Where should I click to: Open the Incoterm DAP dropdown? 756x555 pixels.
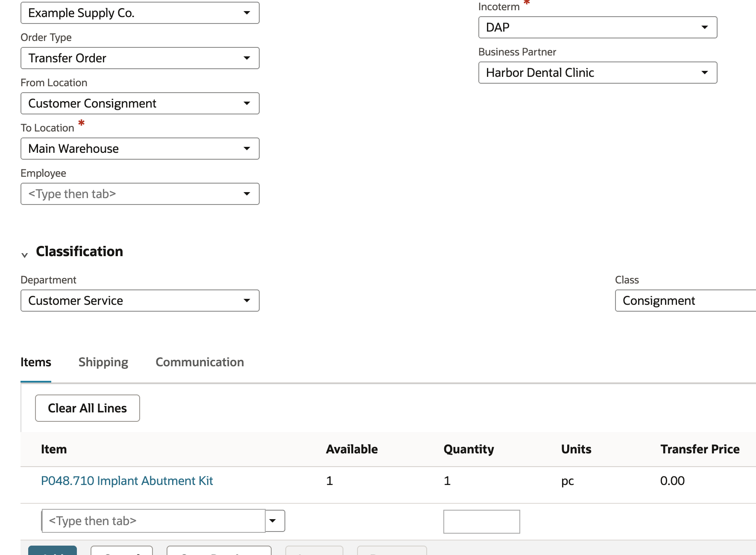click(598, 27)
